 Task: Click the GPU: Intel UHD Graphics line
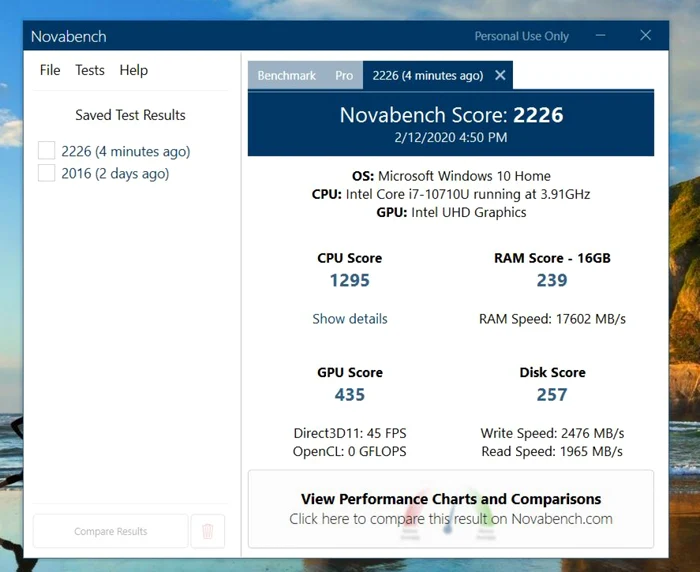[x=451, y=212]
